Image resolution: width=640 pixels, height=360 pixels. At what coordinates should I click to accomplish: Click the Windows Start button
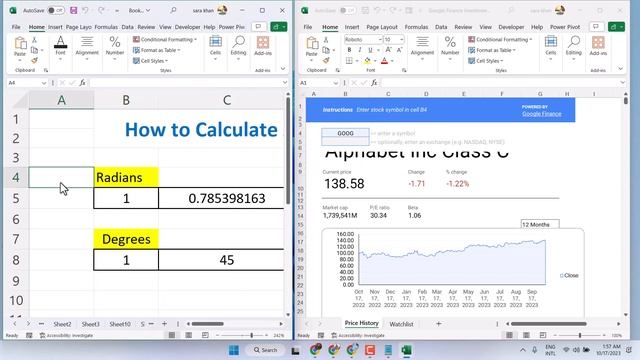234,350
